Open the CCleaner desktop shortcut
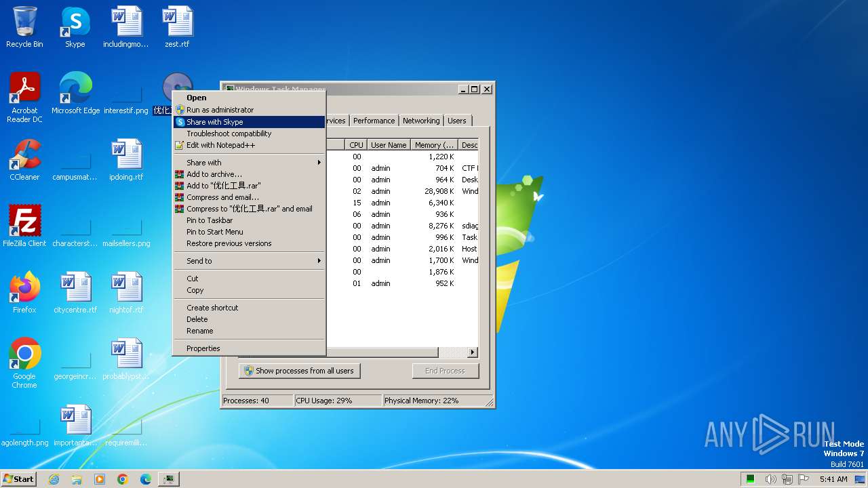 click(x=24, y=160)
